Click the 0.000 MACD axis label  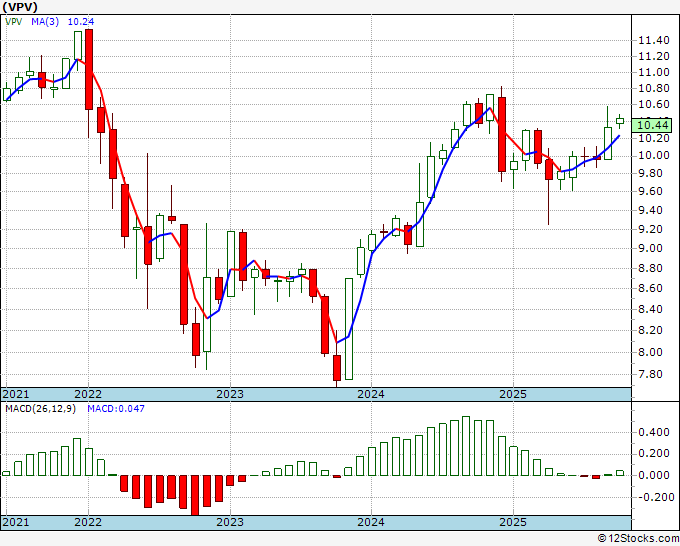coord(654,475)
